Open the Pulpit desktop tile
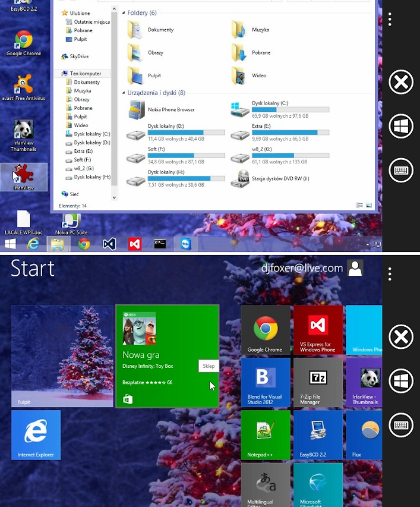This screenshot has width=420, height=507. point(62,356)
